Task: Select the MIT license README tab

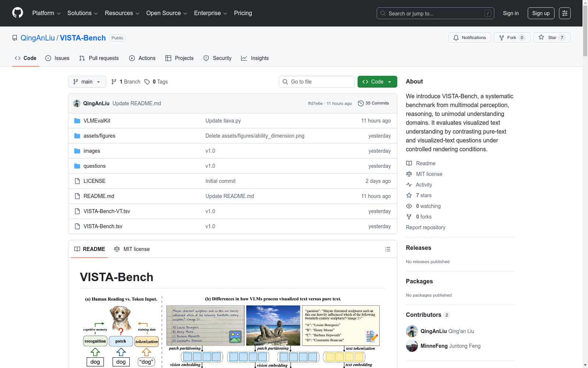Action: tap(132, 249)
